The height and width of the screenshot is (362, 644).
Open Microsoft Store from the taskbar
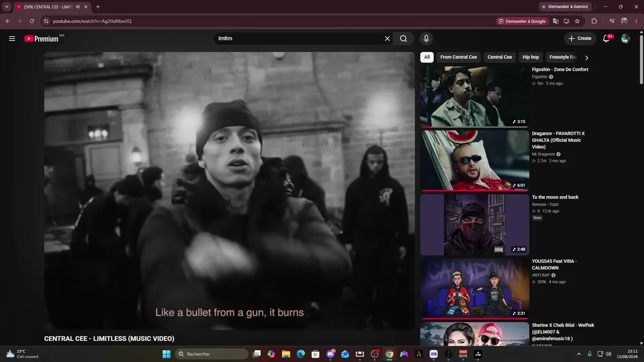pyautogui.click(x=315, y=354)
